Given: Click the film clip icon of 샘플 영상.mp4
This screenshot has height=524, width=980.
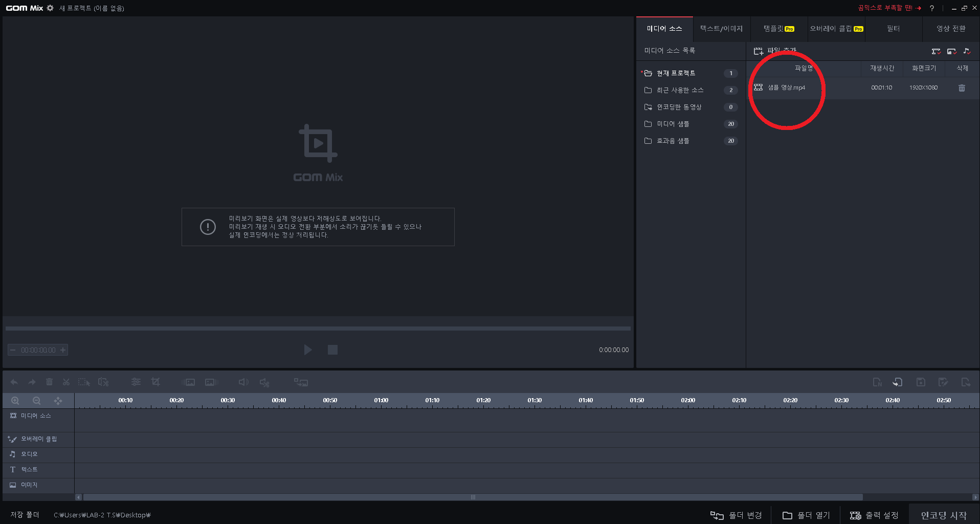Looking at the screenshot, I should pyautogui.click(x=759, y=88).
